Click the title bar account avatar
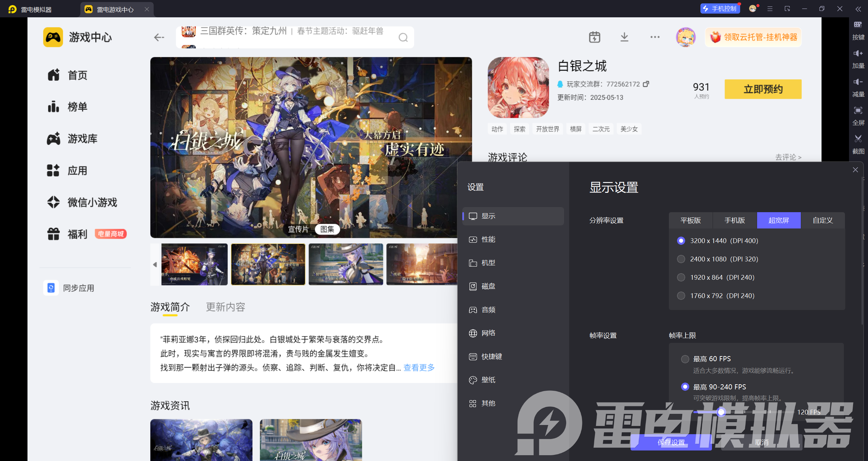The height and width of the screenshot is (461, 868). 752,8
